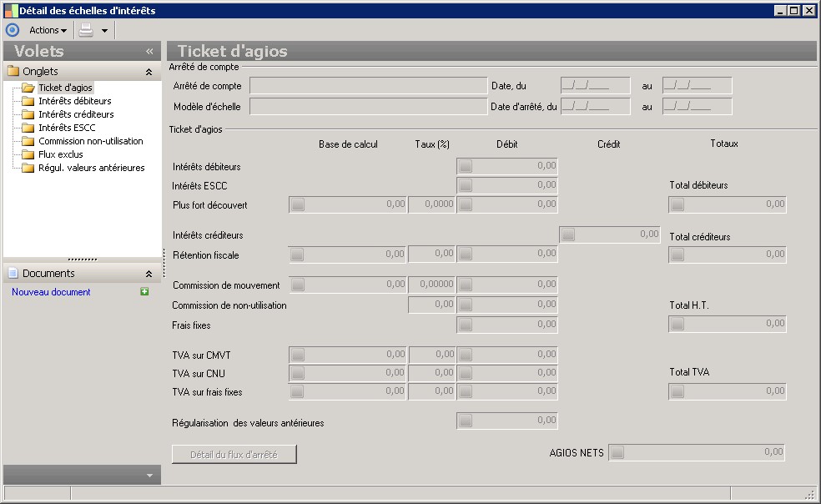821x504 pixels.
Task: Click the round blue icon before Actions
Action: tap(13, 30)
